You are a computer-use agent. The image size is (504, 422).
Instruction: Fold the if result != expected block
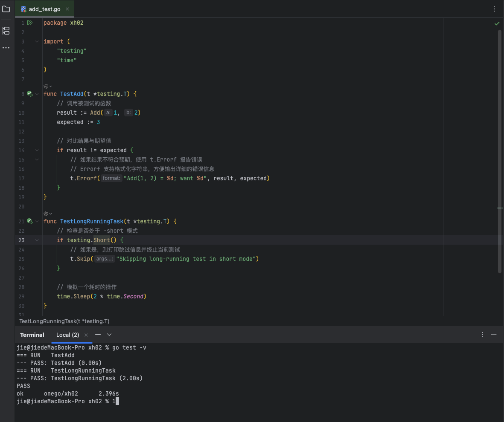pyautogui.click(x=37, y=150)
